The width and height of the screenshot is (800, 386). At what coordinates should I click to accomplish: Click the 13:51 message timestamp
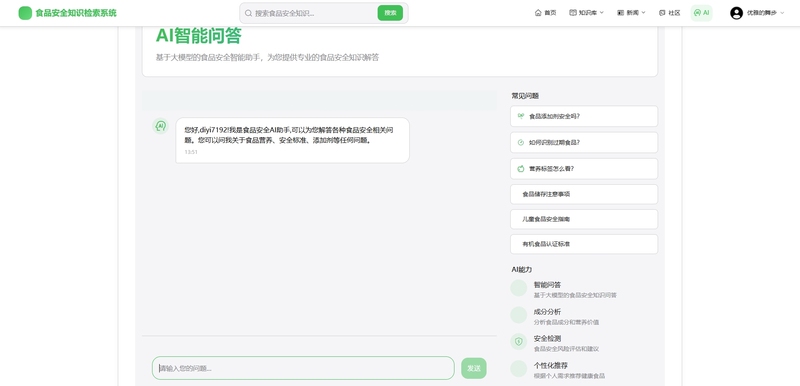click(191, 152)
